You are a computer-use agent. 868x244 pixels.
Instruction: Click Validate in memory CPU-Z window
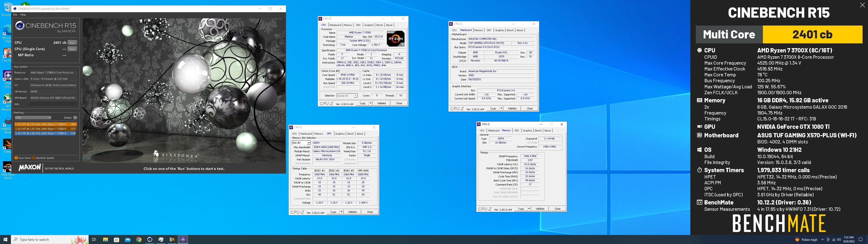540,209
